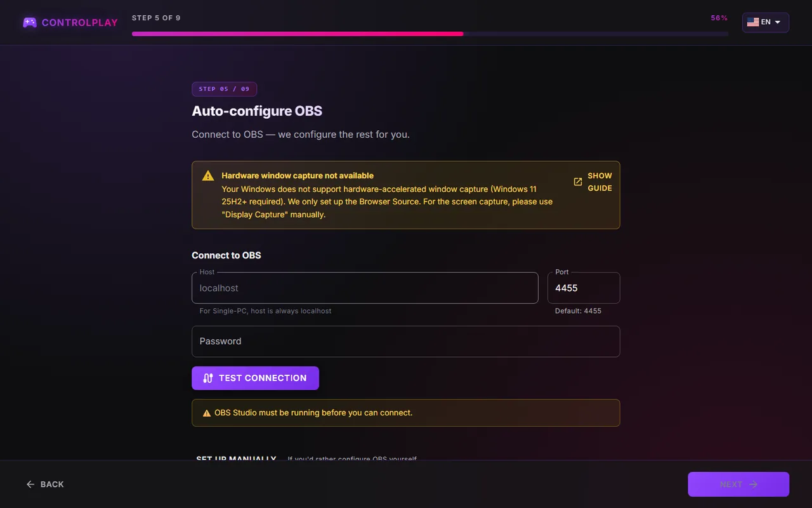Click the left arrow icon beside Back

point(30,485)
